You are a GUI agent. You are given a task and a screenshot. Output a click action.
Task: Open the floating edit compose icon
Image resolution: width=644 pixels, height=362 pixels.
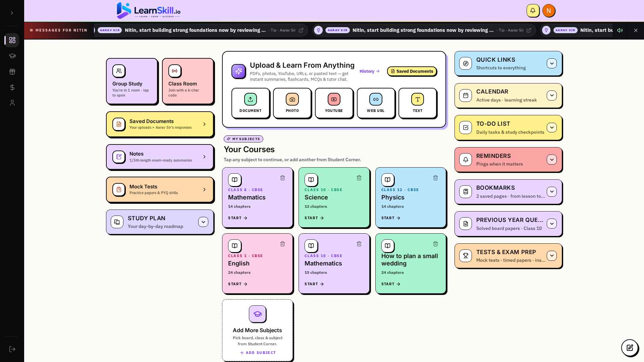[630, 348]
